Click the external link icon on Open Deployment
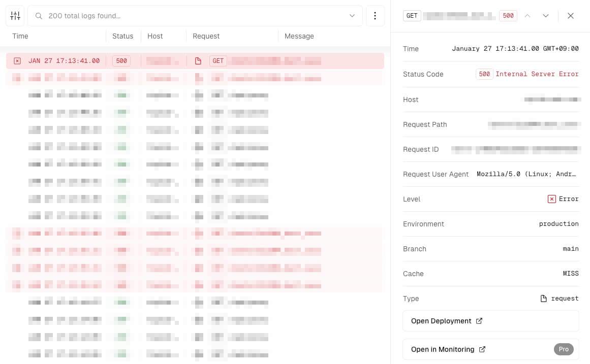The height and width of the screenshot is (364, 590). click(479, 321)
